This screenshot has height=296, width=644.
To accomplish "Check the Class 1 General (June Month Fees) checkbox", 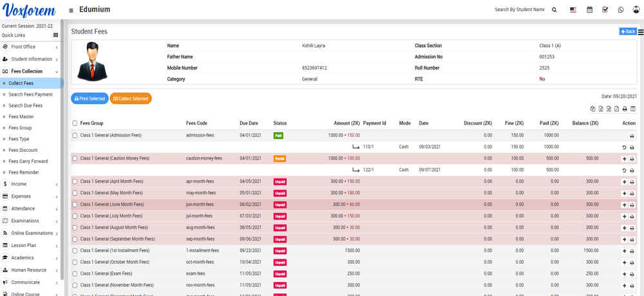I will [x=75, y=205].
